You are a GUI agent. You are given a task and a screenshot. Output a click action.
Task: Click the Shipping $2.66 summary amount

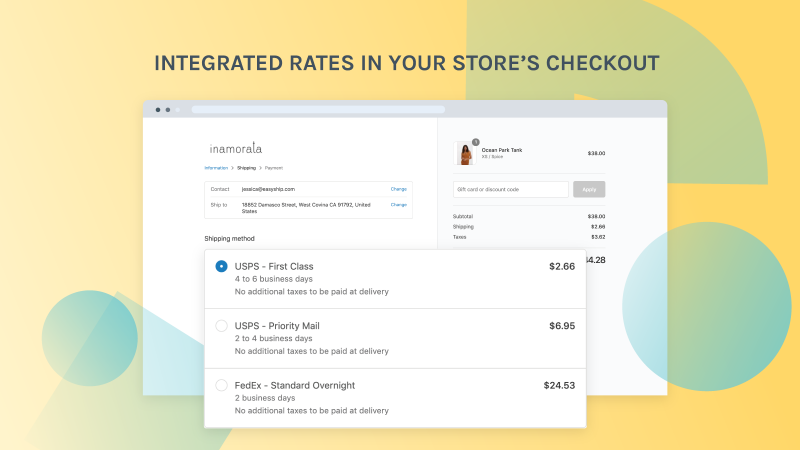(597, 227)
